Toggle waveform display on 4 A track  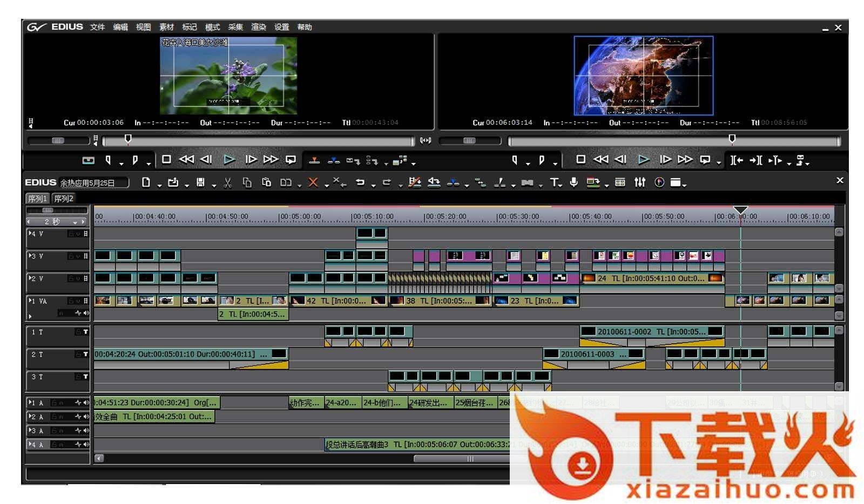pyautogui.click(x=78, y=445)
